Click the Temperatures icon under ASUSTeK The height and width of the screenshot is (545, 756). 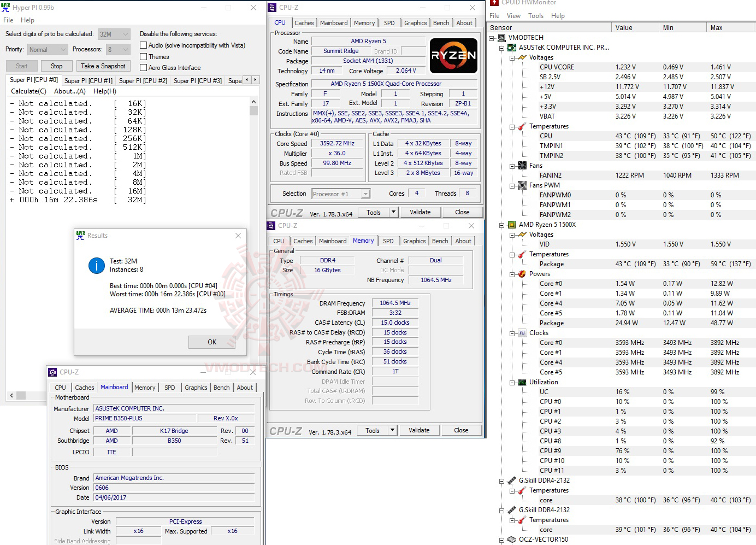pyautogui.click(x=522, y=126)
